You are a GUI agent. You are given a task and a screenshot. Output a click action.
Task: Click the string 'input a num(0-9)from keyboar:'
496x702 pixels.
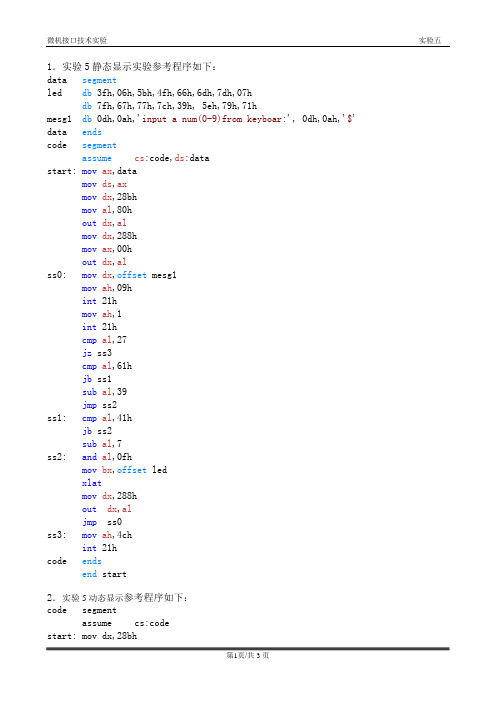coord(215,119)
